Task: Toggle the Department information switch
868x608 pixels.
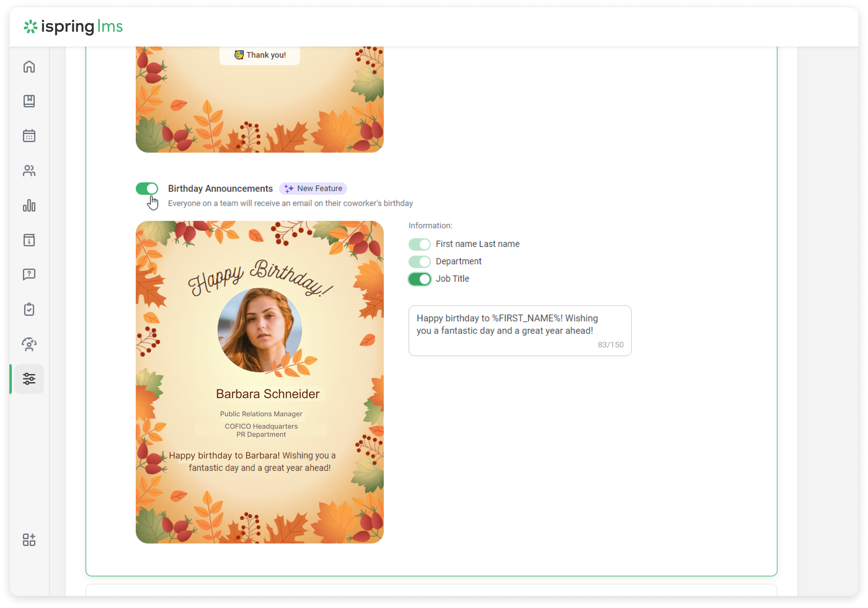Action: pyautogui.click(x=419, y=262)
